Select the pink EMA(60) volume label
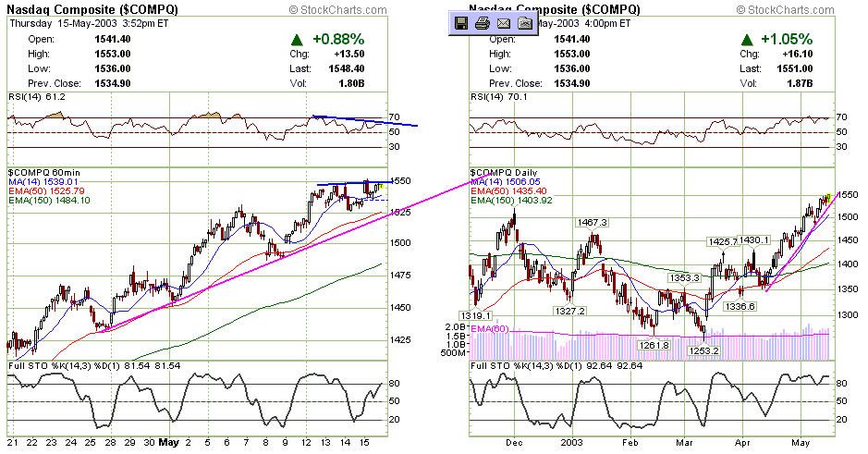The image size is (868, 454). 489,329
